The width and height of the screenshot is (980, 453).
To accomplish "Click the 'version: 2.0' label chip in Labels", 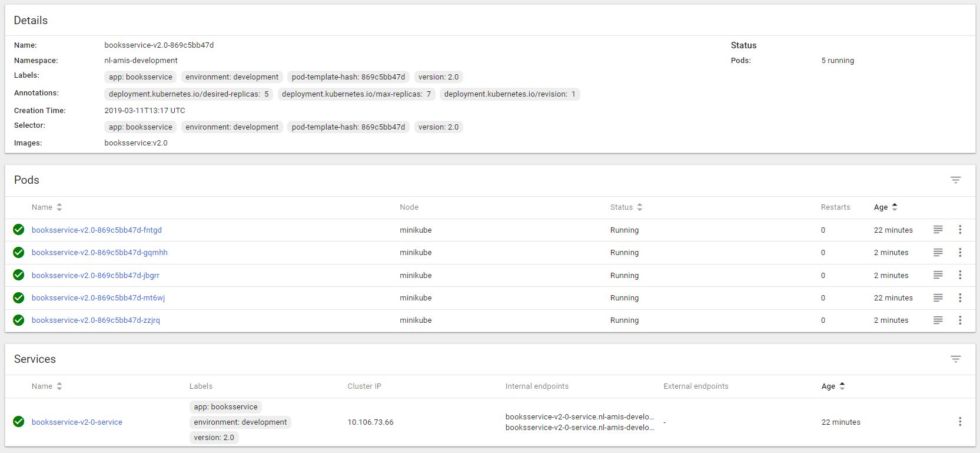I will (438, 77).
